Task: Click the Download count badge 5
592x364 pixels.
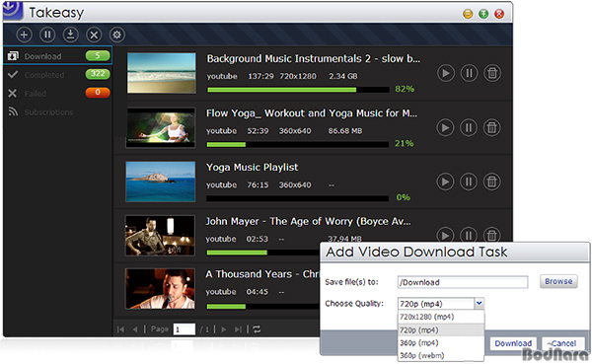Action: point(98,56)
